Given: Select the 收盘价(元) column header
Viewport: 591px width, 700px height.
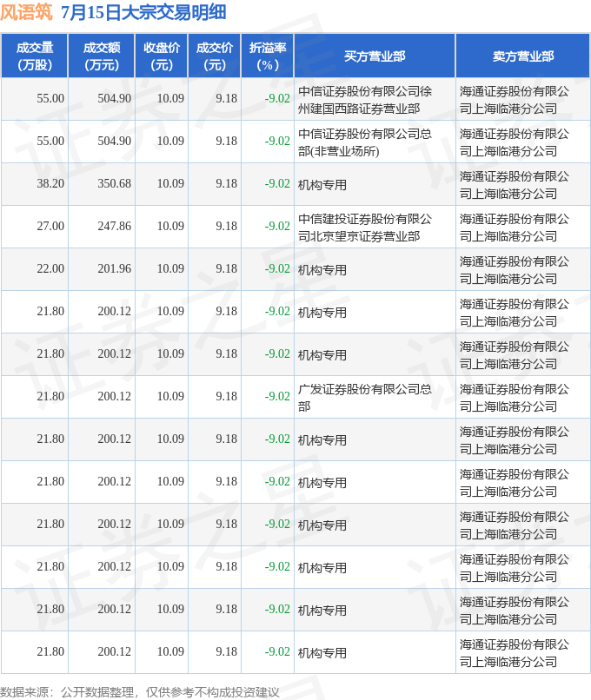Looking at the screenshot, I should coord(162,56).
